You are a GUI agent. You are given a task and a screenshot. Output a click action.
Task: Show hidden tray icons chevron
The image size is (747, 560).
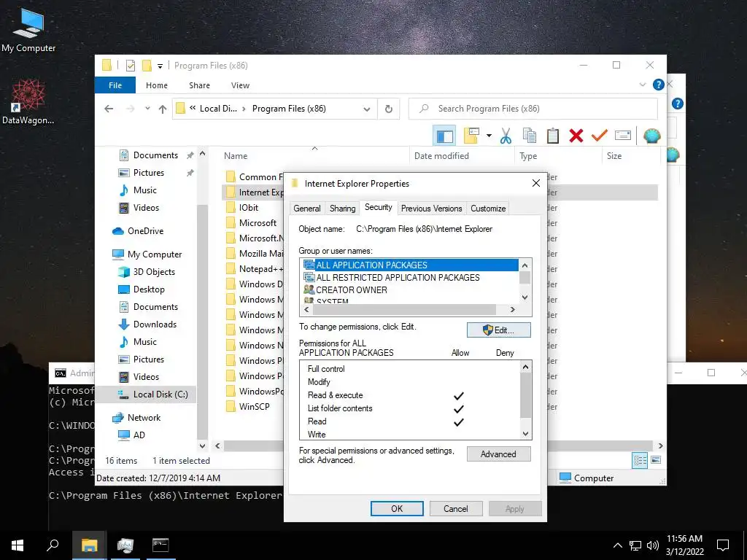click(x=617, y=545)
